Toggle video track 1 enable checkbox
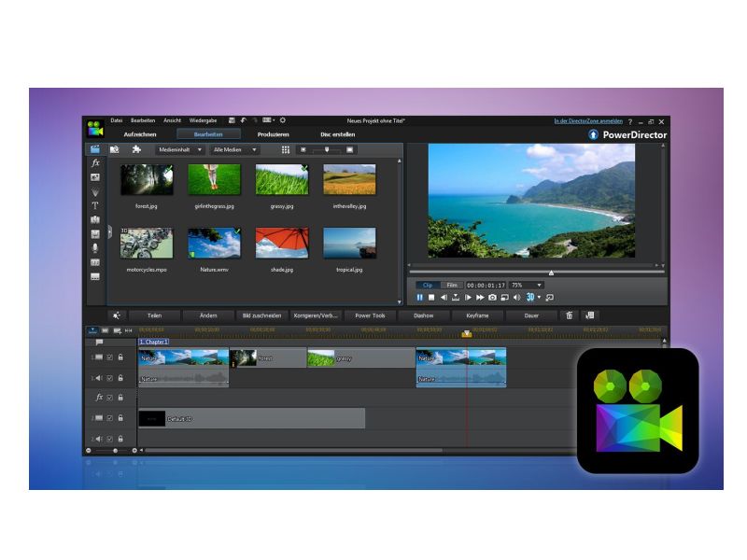Image resolution: width=747 pixels, height=560 pixels. (109, 357)
